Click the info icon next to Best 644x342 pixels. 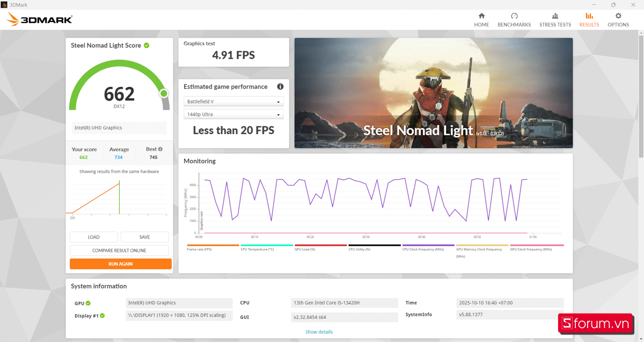tap(160, 149)
